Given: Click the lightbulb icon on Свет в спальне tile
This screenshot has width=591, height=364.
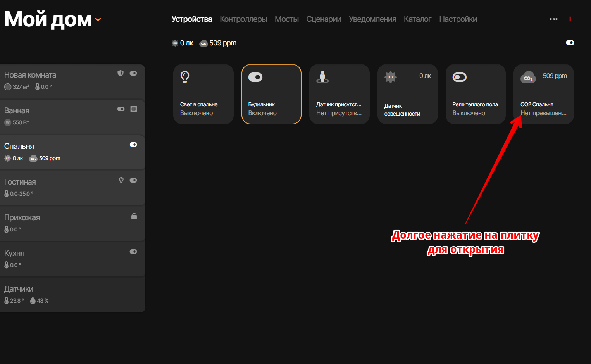Looking at the screenshot, I should tap(185, 77).
